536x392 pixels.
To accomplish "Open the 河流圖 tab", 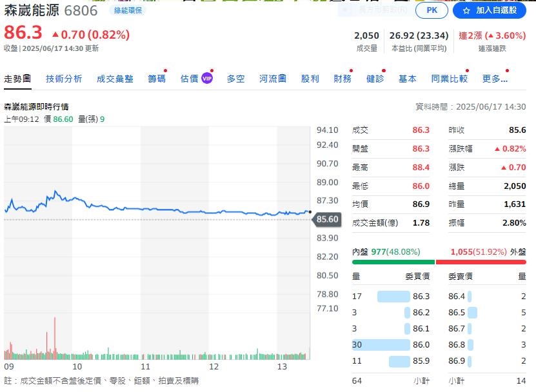I will pyautogui.click(x=272, y=77).
